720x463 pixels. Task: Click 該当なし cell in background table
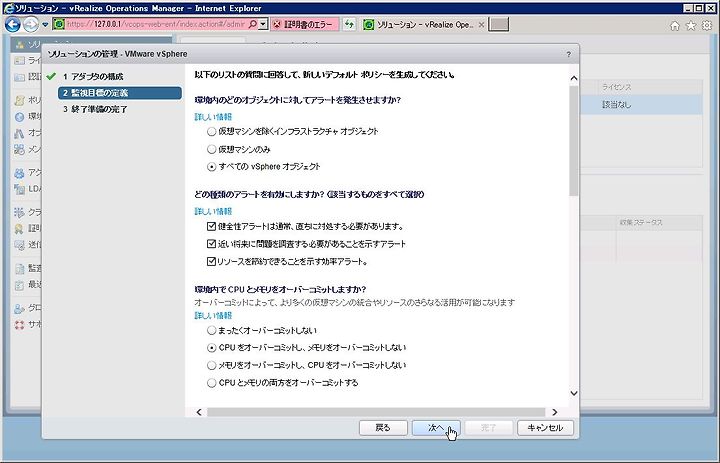(616, 105)
